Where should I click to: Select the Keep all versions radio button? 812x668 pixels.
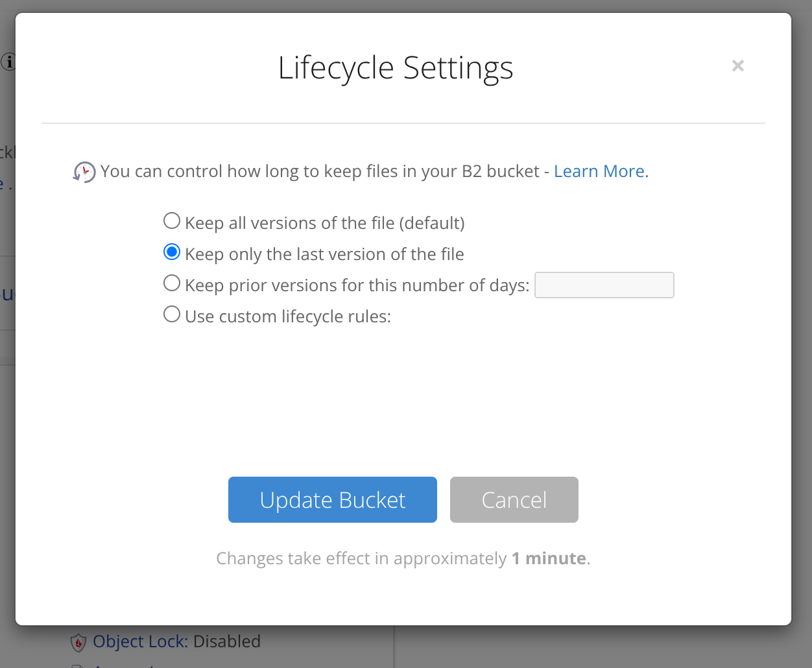pos(172,221)
